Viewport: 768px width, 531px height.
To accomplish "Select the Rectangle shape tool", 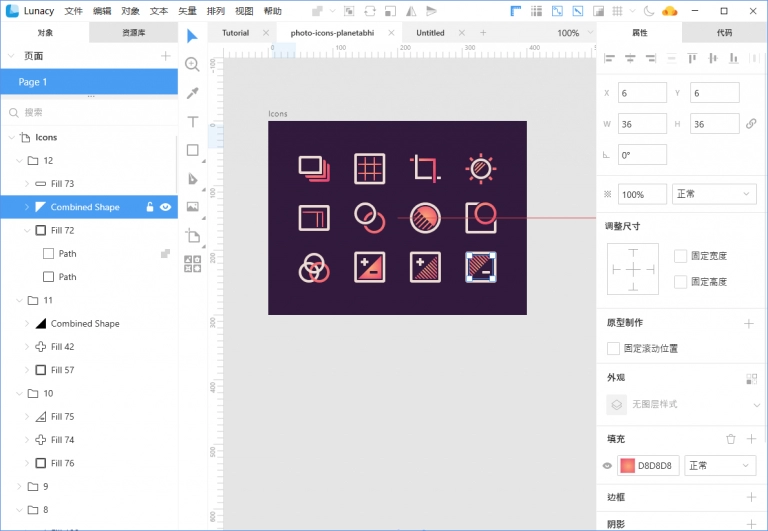I will pos(192,150).
